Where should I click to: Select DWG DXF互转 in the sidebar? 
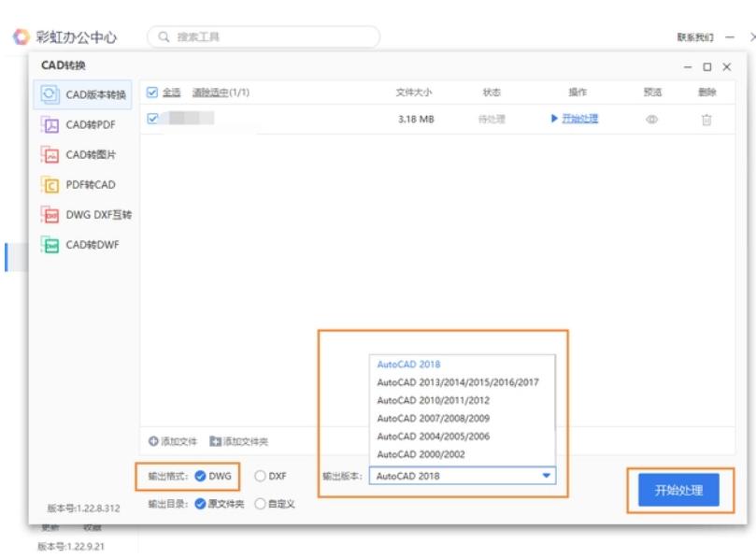coord(83,215)
